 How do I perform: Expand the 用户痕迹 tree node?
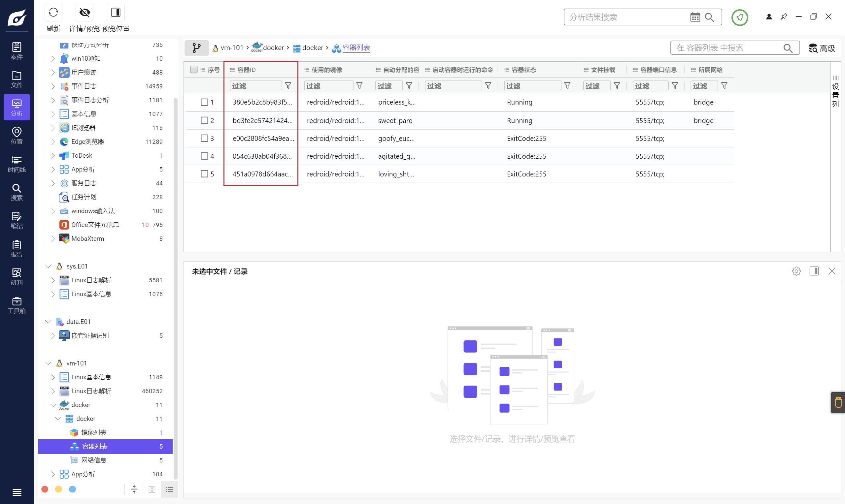[53, 72]
